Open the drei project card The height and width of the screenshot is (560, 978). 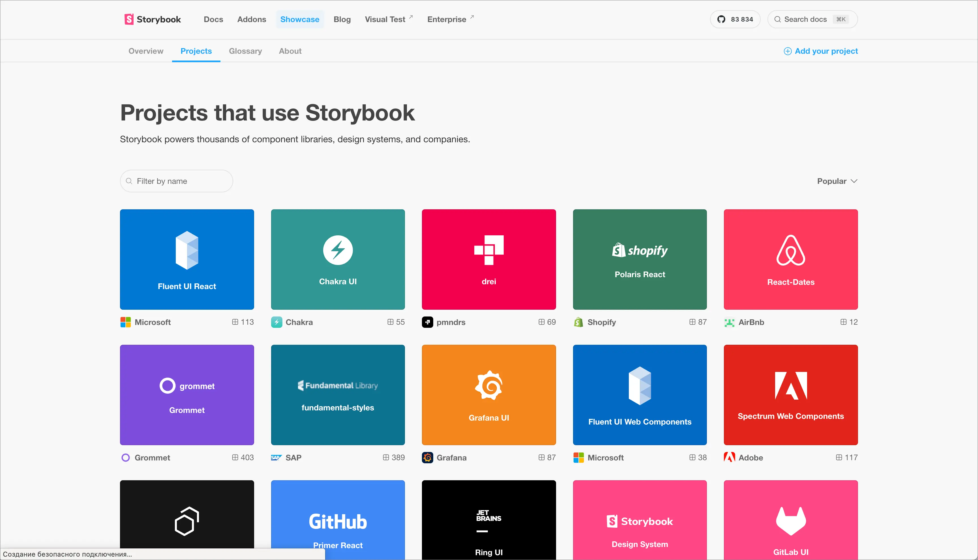click(489, 260)
